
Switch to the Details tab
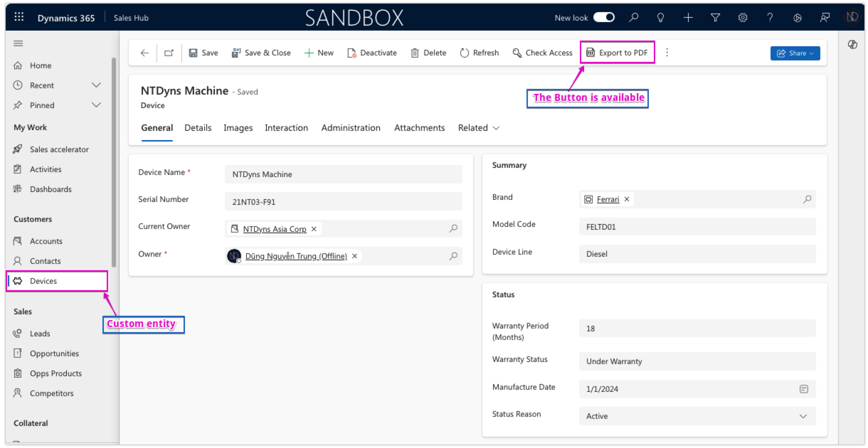coord(198,128)
